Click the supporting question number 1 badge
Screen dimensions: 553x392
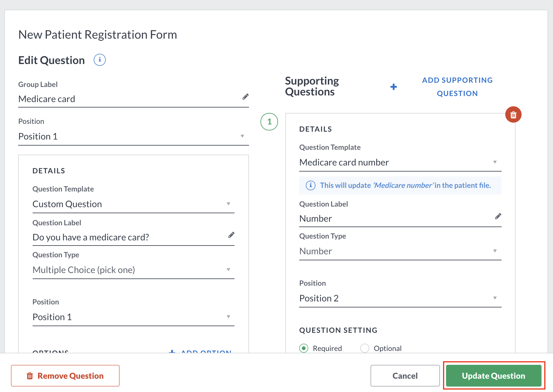point(269,122)
